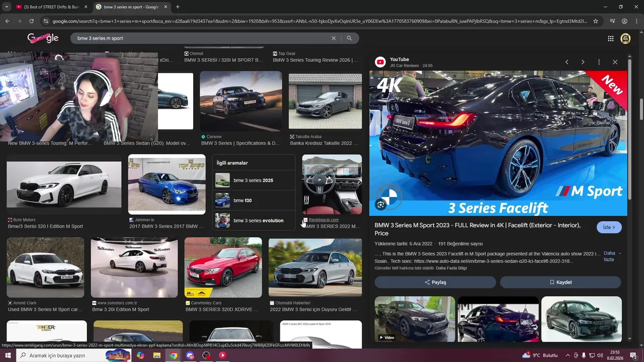
Task: Open Chrome from the Windows taskbar
Action: (173, 355)
